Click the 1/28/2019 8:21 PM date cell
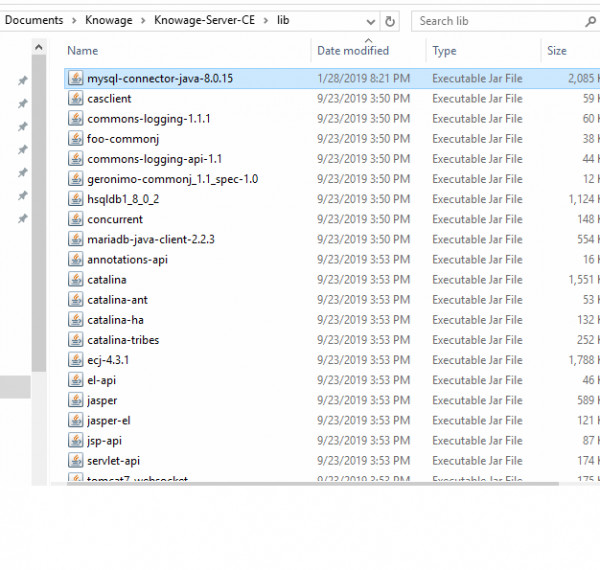The width and height of the screenshot is (600, 570). click(363, 78)
